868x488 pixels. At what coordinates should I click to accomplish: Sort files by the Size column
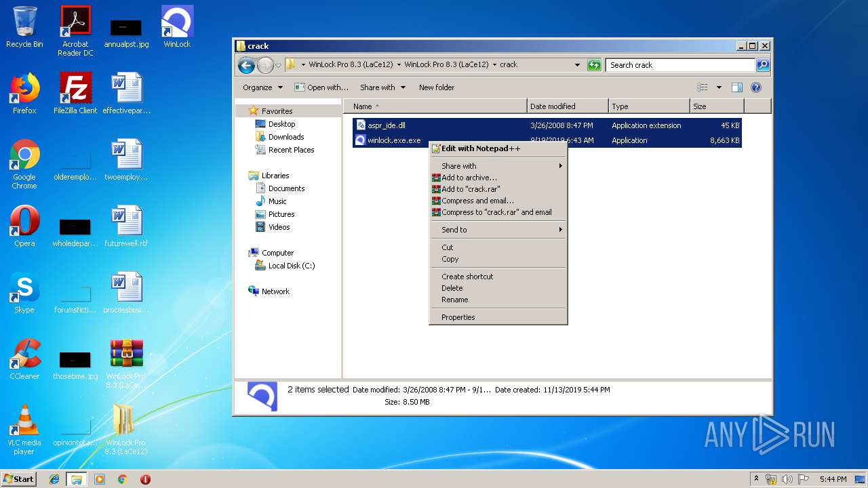coord(717,106)
